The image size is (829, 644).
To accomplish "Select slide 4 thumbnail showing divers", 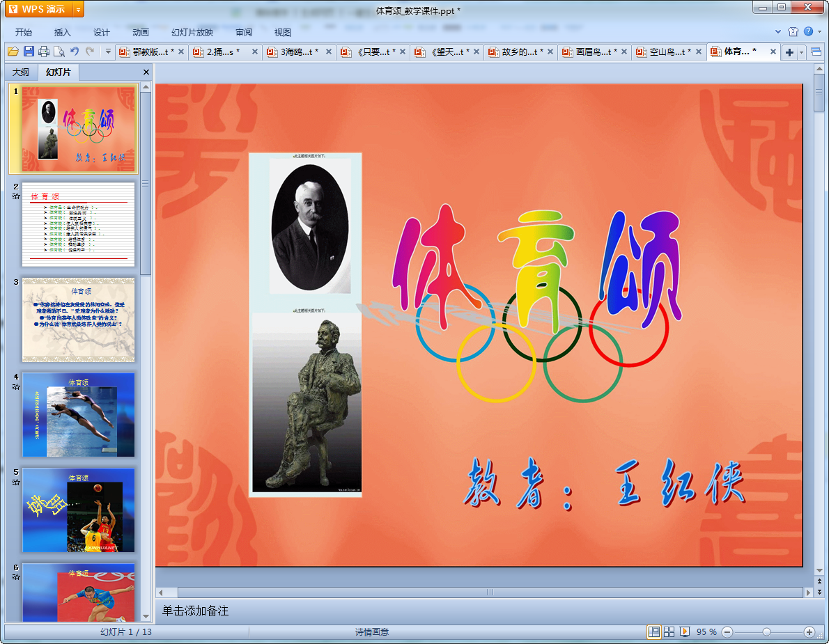I will click(79, 415).
